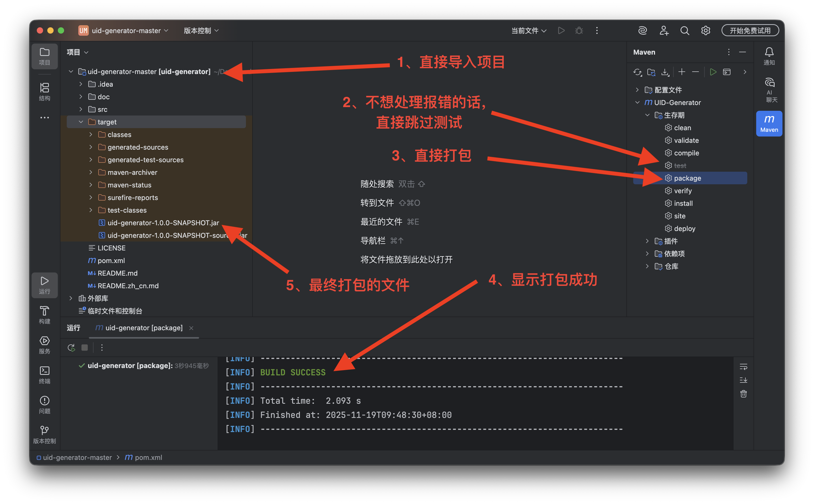This screenshot has width=814, height=504.
Task: Click pom.xml in bottom breadcrumb
Action: 148,457
